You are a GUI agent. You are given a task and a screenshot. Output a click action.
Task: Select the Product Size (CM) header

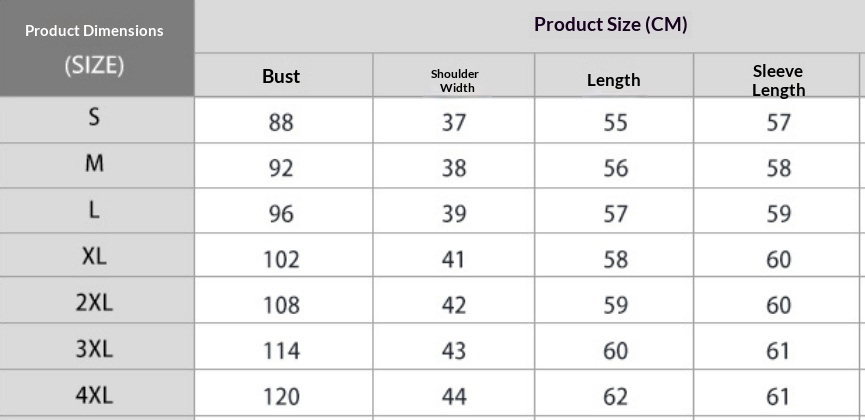tap(610, 25)
